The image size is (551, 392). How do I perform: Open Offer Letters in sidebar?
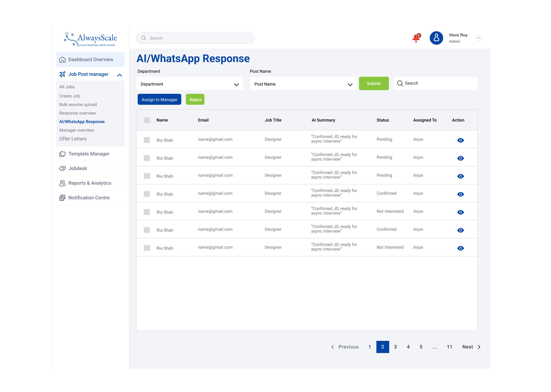coord(73,139)
